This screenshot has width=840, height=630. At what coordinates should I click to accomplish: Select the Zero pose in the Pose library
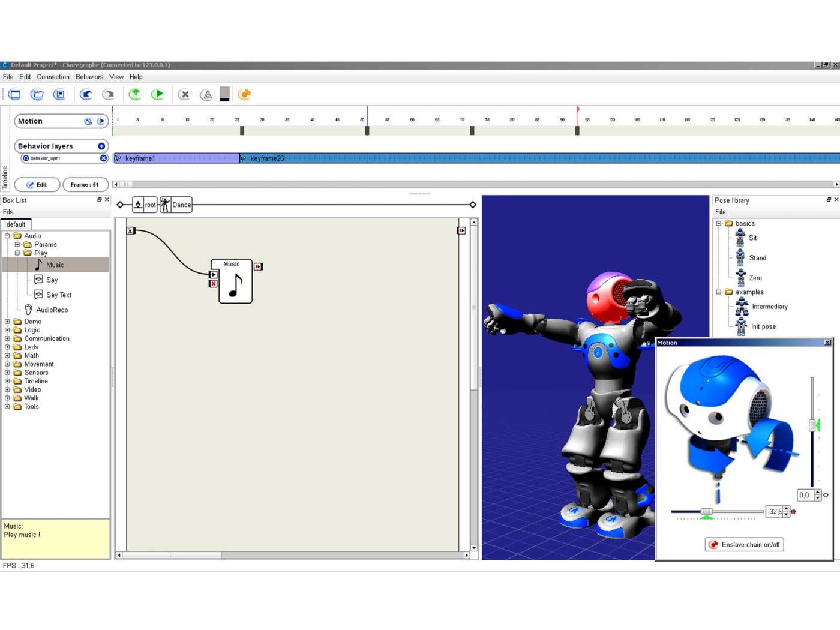(x=755, y=278)
